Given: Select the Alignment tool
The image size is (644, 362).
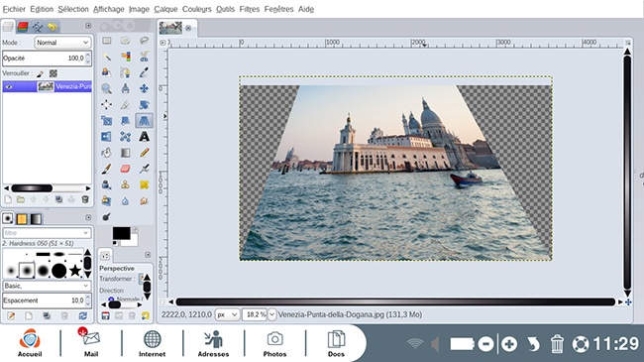Looking at the screenshot, I should pyautogui.click(x=107, y=104).
